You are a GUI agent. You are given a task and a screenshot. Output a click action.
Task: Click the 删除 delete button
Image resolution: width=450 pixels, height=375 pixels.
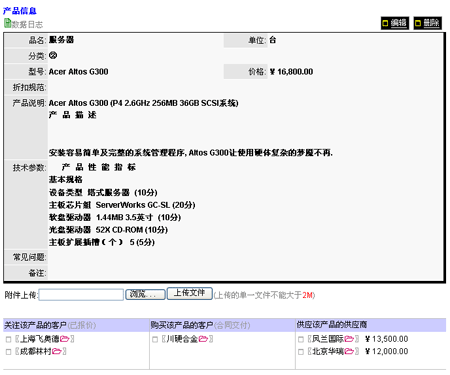[428, 23]
